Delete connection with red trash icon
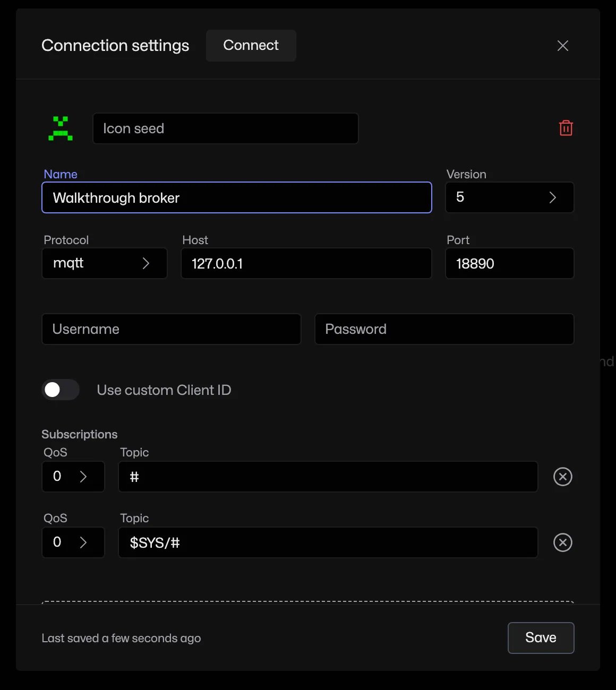 point(566,128)
